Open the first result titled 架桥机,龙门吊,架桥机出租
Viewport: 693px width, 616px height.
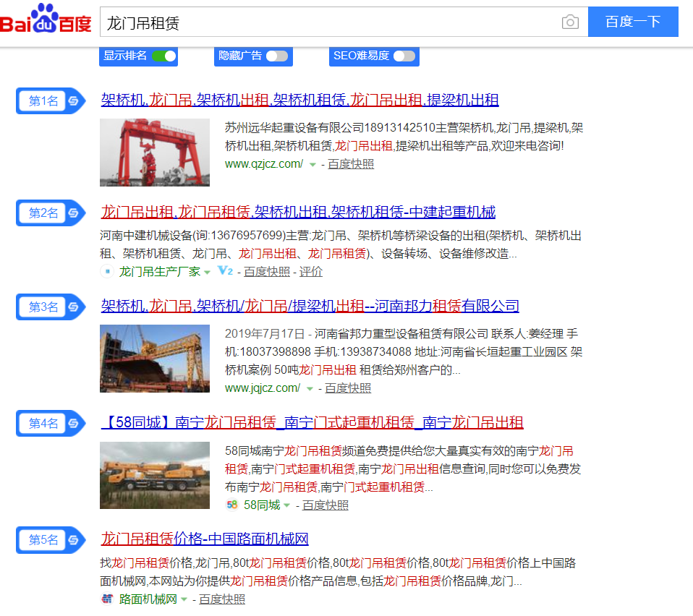click(x=299, y=100)
